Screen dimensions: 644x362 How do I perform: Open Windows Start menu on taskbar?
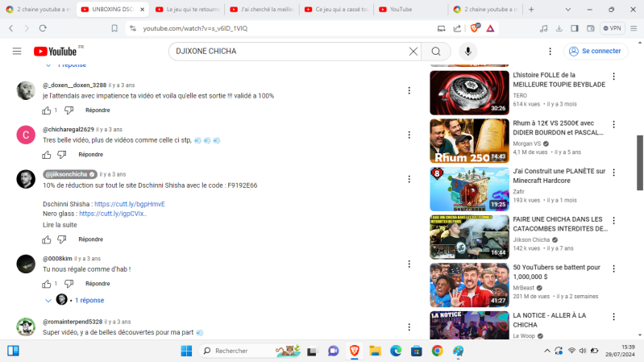(186, 351)
